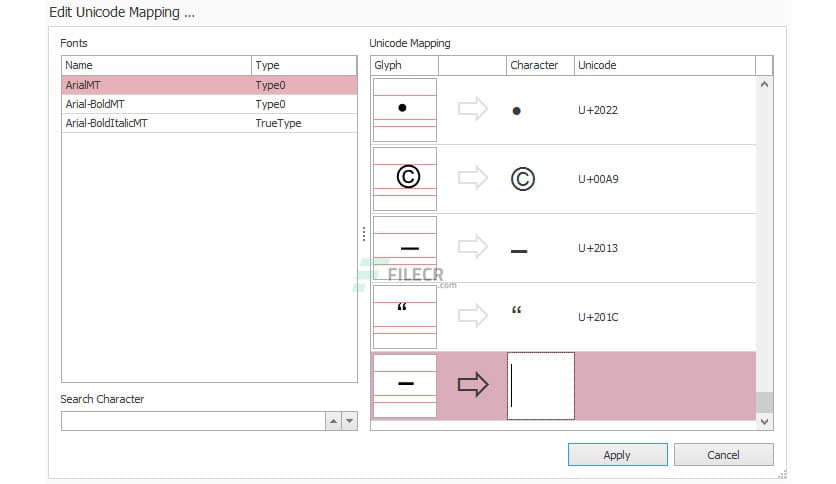Click the arrow icon in the copyright row

[x=472, y=178]
